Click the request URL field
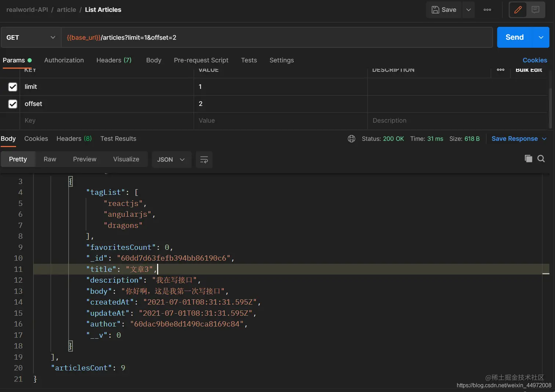 click(277, 37)
